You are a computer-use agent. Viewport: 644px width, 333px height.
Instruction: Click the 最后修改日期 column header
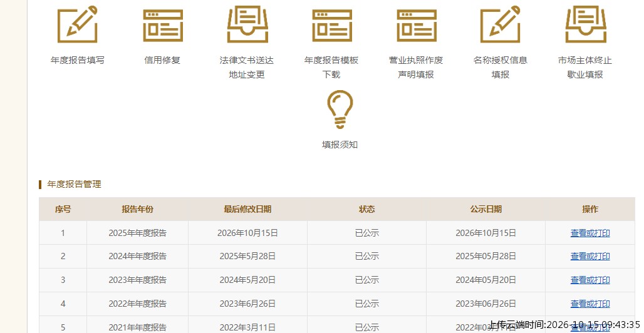pos(247,210)
